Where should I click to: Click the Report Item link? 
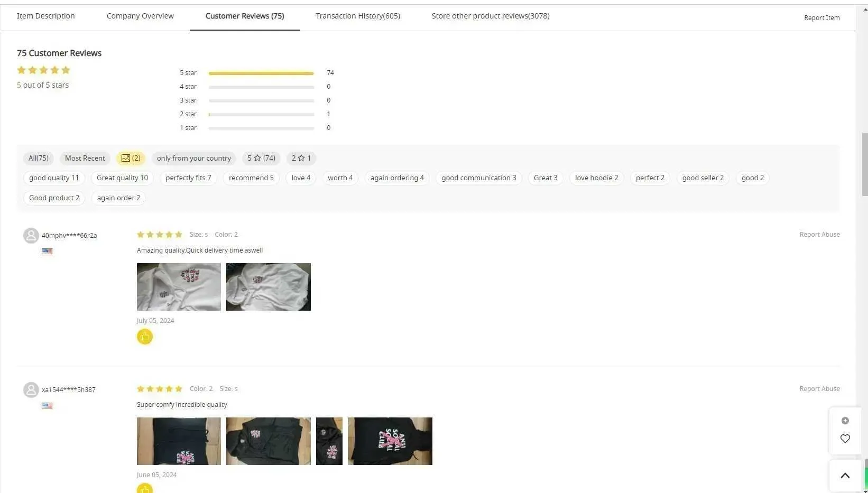pos(821,18)
